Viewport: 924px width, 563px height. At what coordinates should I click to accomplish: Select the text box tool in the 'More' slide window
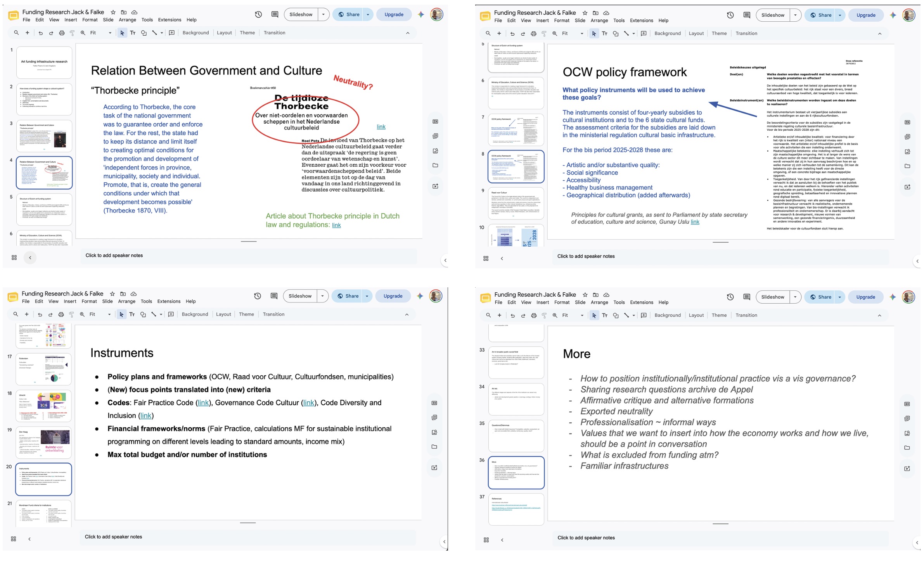click(x=604, y=315)
